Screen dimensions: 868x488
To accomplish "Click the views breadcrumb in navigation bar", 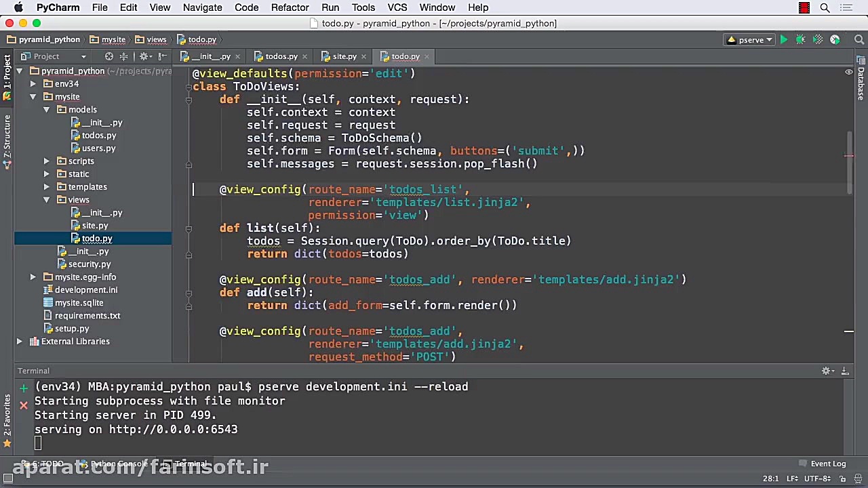I will coord(151,40).
